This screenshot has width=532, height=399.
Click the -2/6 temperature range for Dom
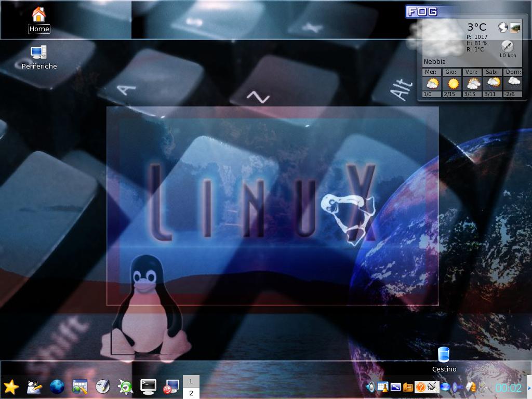pos(510,95)
